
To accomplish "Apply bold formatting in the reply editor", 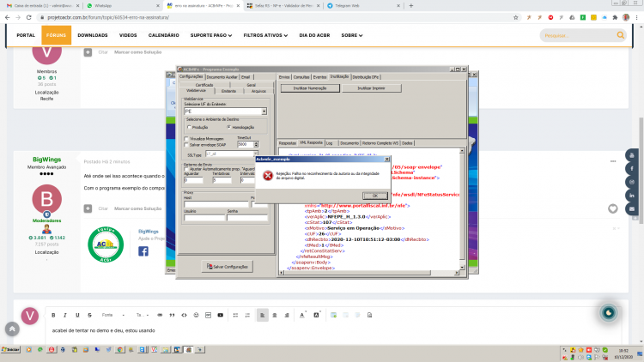I will click(x=53, y=315).
